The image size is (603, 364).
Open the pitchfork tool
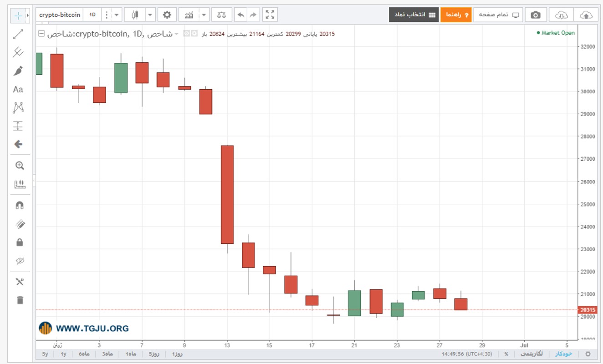(18, 52)
